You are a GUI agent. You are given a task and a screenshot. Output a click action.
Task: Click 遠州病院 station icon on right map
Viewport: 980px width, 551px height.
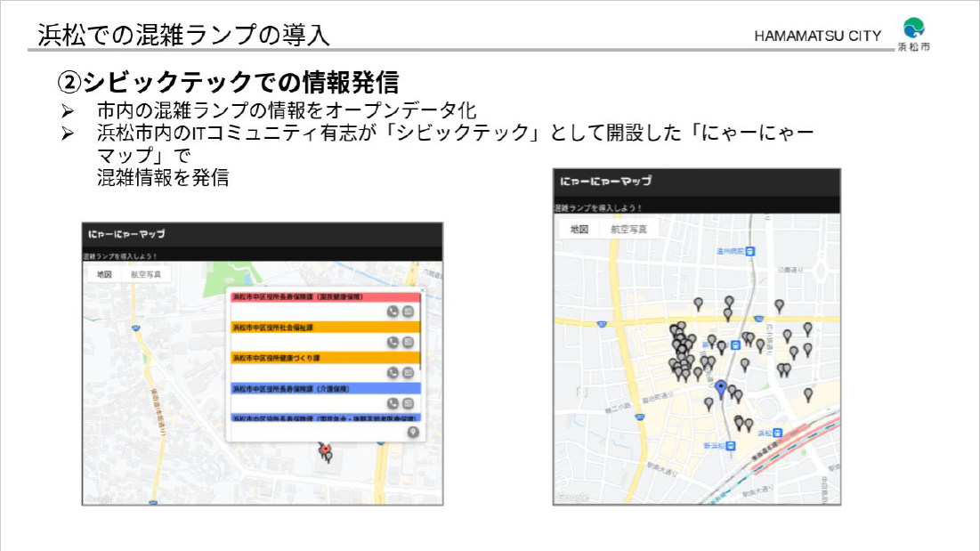coord(750,251)
